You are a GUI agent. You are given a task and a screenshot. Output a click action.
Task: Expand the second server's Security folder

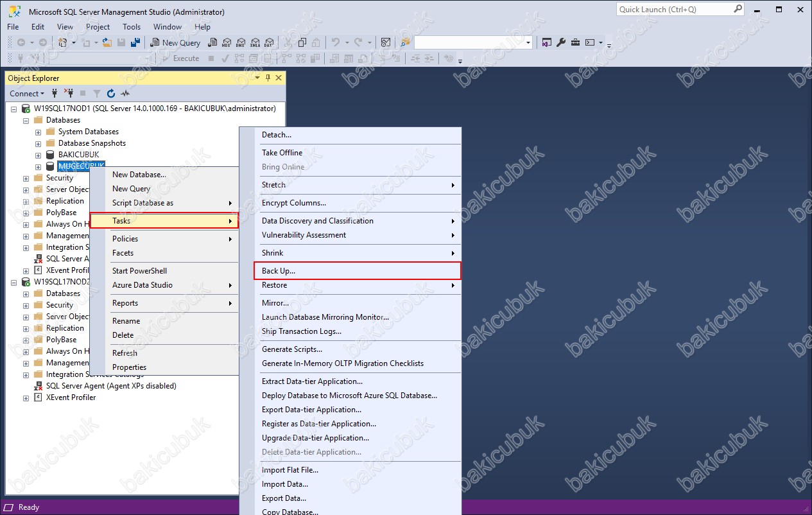pyautogui.click(x=26, y=305)
